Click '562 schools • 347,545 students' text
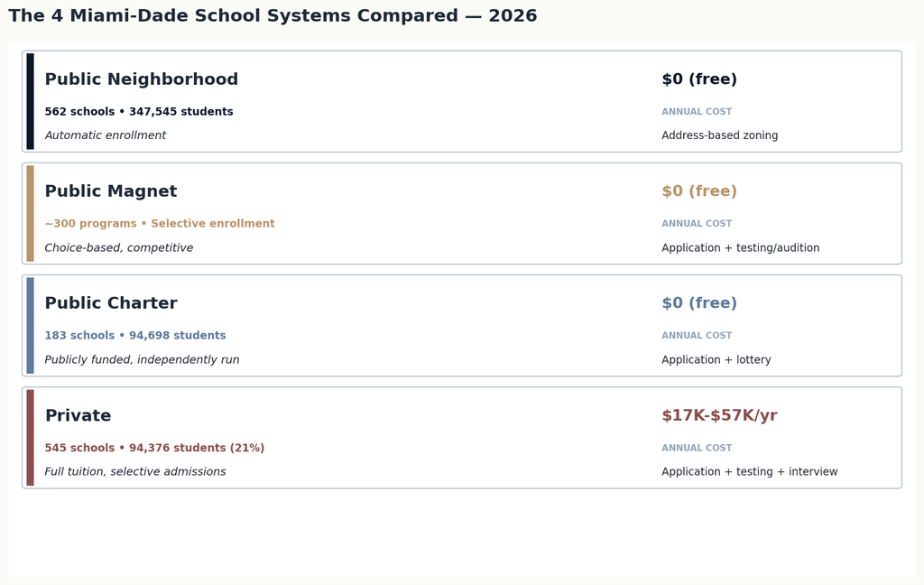Screen dimensions: 924x585 [x=139, y=111]
